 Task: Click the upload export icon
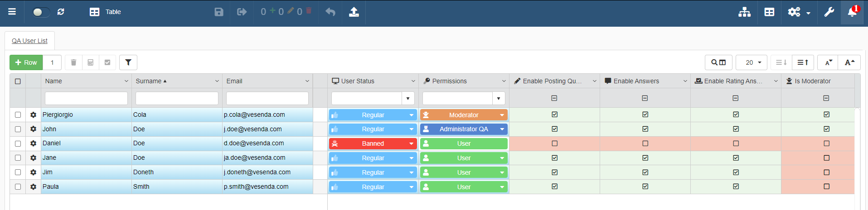tap(354, 12)
